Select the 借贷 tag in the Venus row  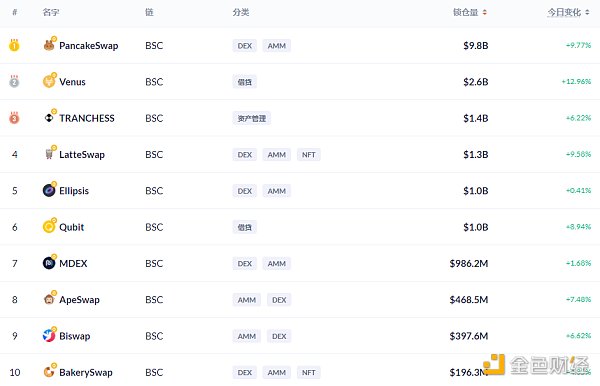pos(245,82)
